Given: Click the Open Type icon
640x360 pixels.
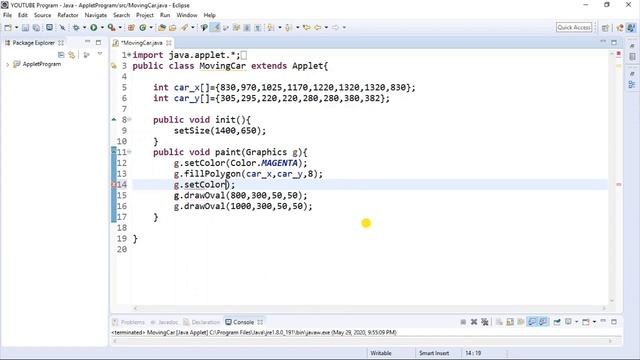Looking at the screenshot, I should coord(162,27).
